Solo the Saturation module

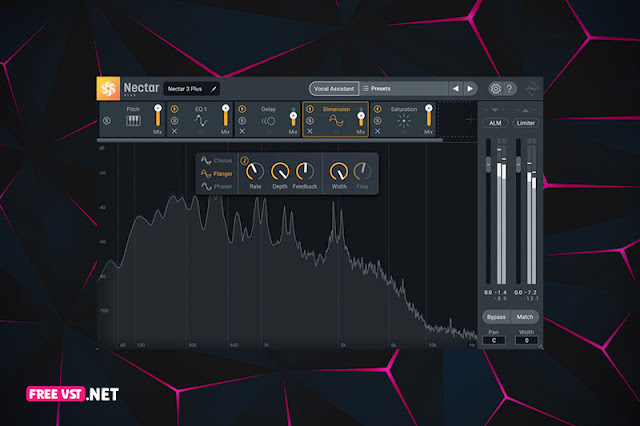pos(378,121)
